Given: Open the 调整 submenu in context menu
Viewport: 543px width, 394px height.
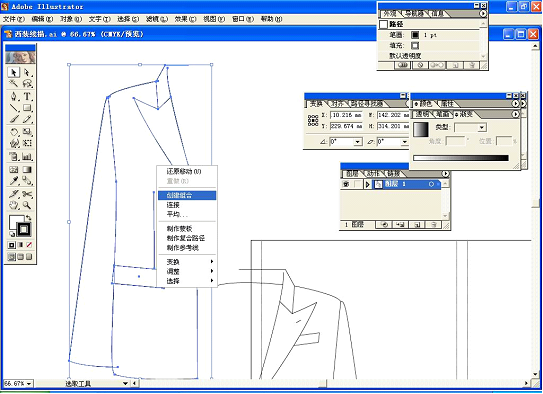Looking at the screenshot, I should tap(187, 271).
